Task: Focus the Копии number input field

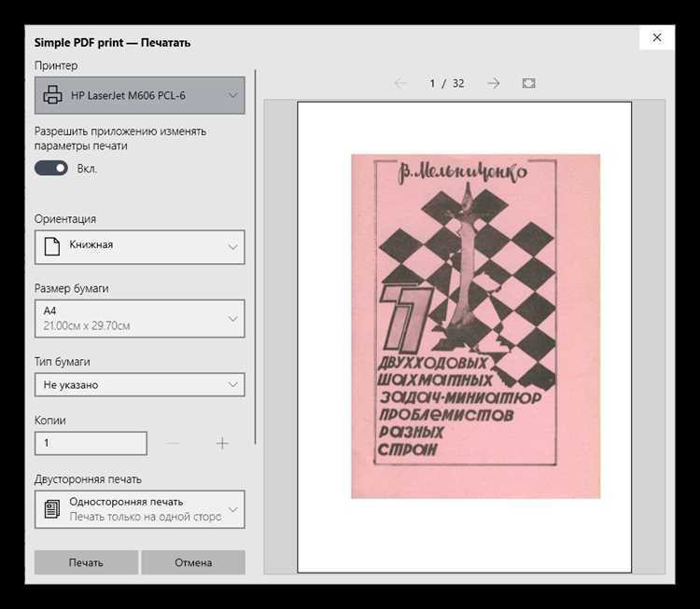Action: pos(91,443)
